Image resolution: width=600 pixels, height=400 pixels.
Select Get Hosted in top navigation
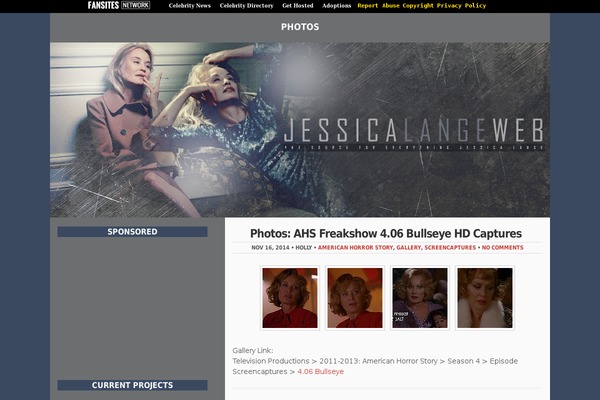pos(298,6)
